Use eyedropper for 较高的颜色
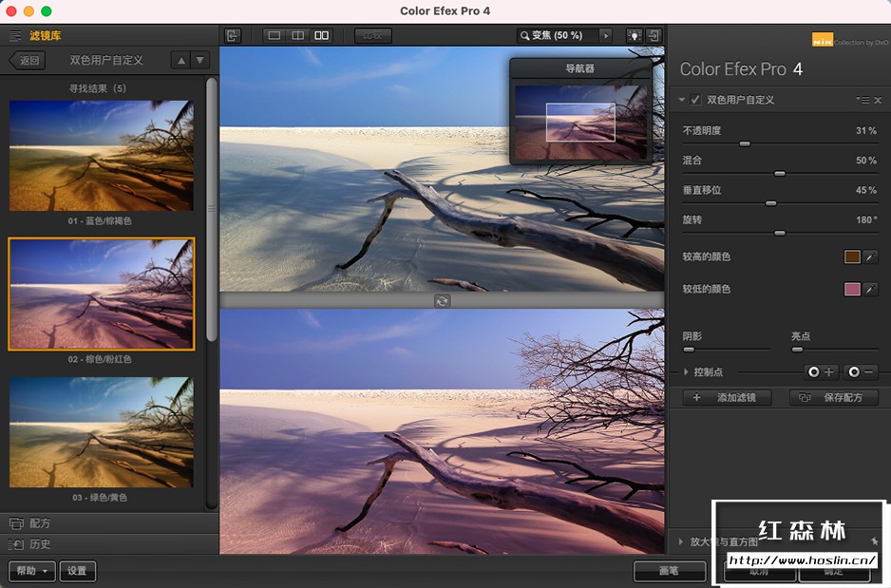Image resolution: width=891 pixels, height=588 pixels. [869, 256]
